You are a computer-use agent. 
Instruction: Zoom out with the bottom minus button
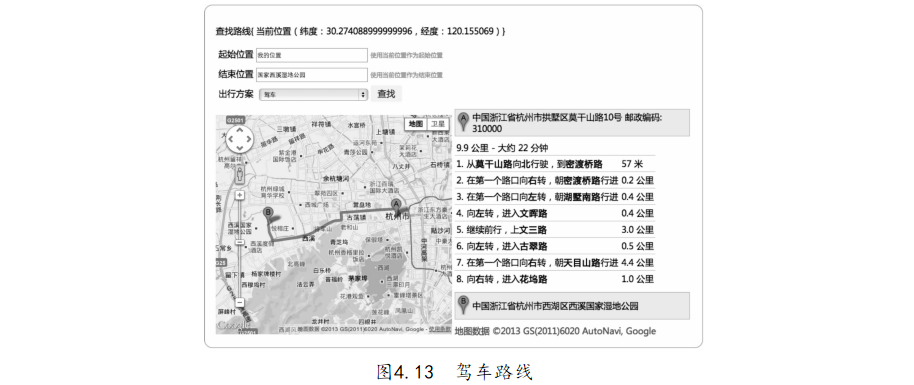(240, 302)
